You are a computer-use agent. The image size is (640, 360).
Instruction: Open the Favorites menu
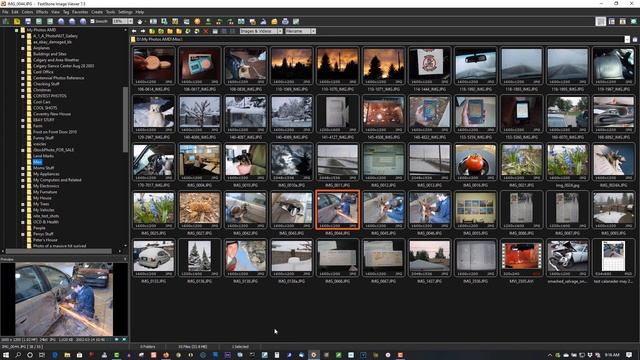(x=80, y=12)
